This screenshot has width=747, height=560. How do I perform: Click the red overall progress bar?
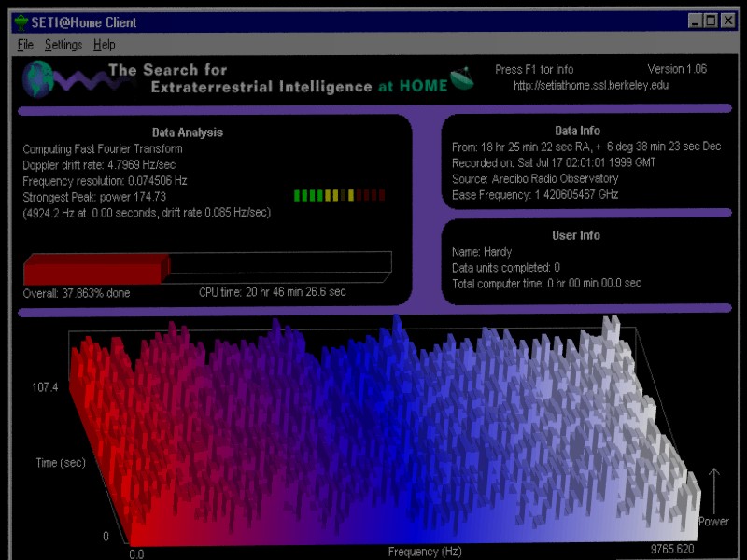click(x=95, y=270)
